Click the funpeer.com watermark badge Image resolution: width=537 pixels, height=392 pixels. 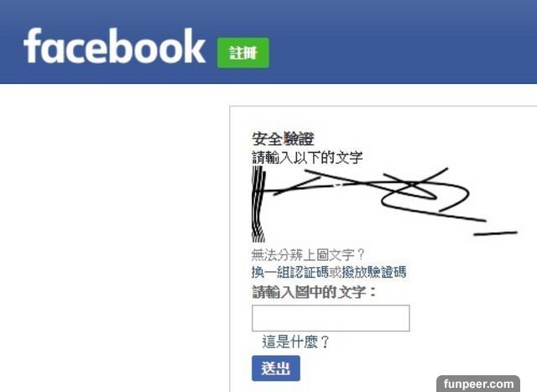[x=478, y=384]
